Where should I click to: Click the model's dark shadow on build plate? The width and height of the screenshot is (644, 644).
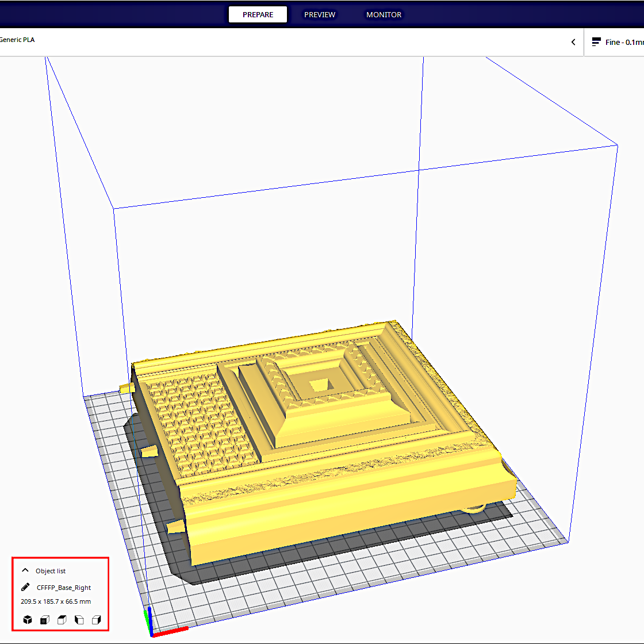coord(345,561)
